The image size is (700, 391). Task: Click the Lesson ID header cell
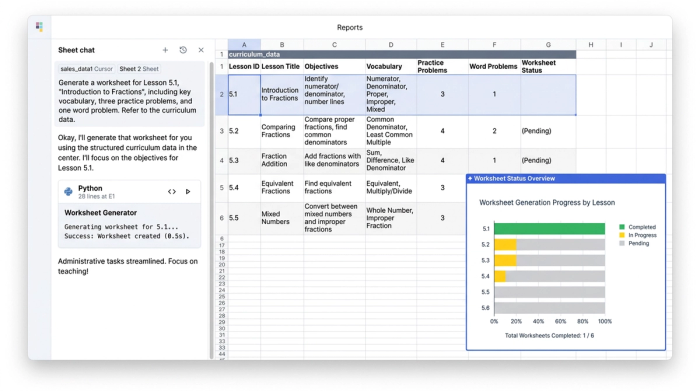point(244,67)
